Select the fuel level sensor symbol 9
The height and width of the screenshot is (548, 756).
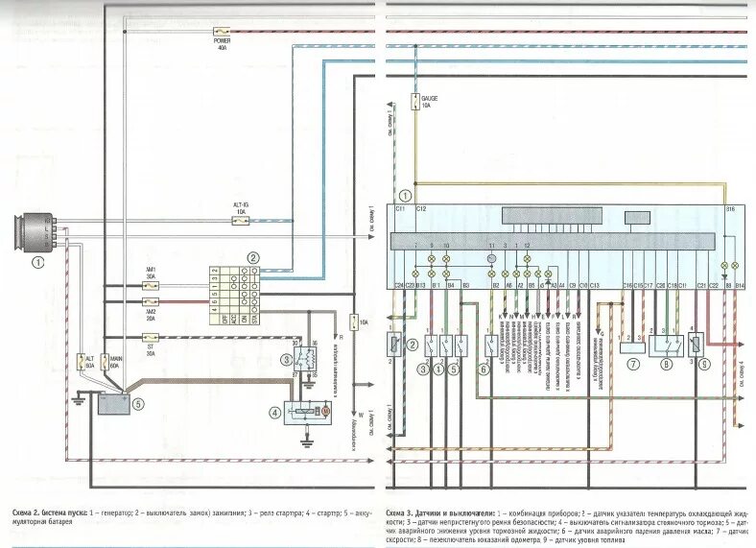coord(696,345)
